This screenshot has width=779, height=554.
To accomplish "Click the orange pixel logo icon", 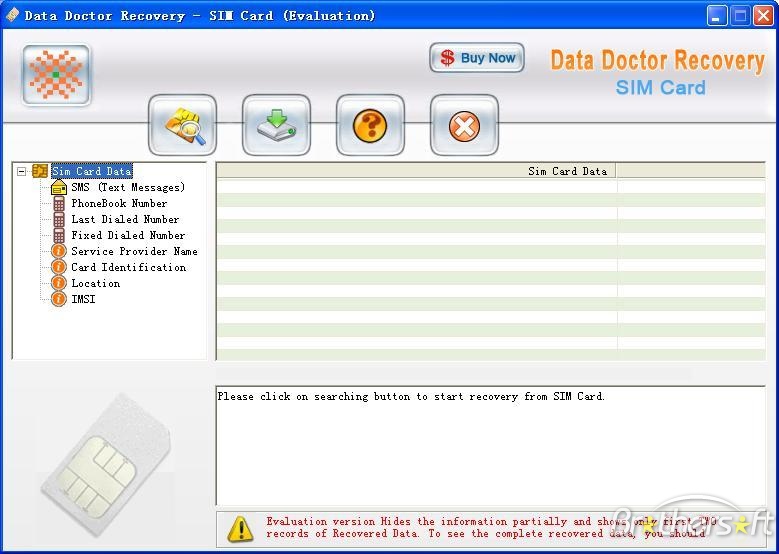I will pyautogui.click(x=56, y=75).
